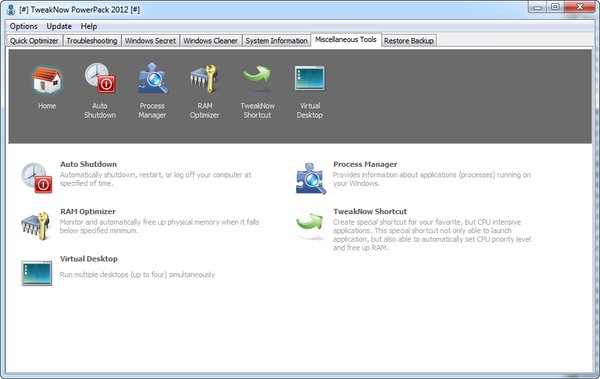Screen dimensions: 600x379
Task: Open the Restore Backup tab
Action: (x=409, y=41)
